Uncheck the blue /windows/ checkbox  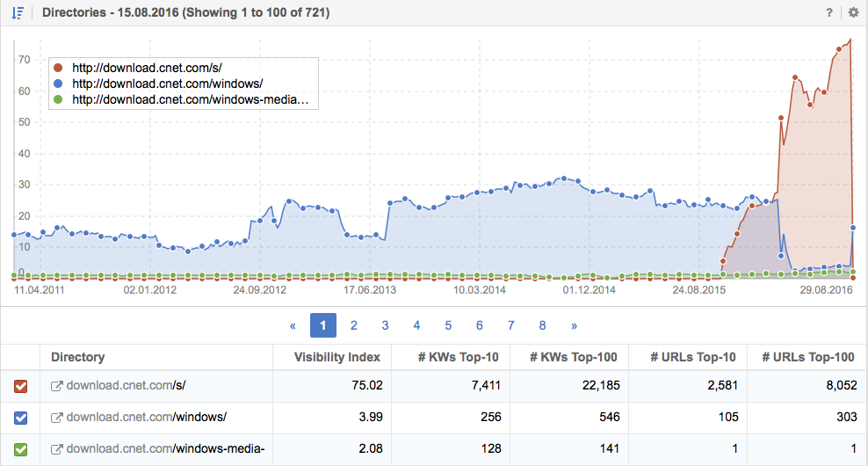pos(20,418)
